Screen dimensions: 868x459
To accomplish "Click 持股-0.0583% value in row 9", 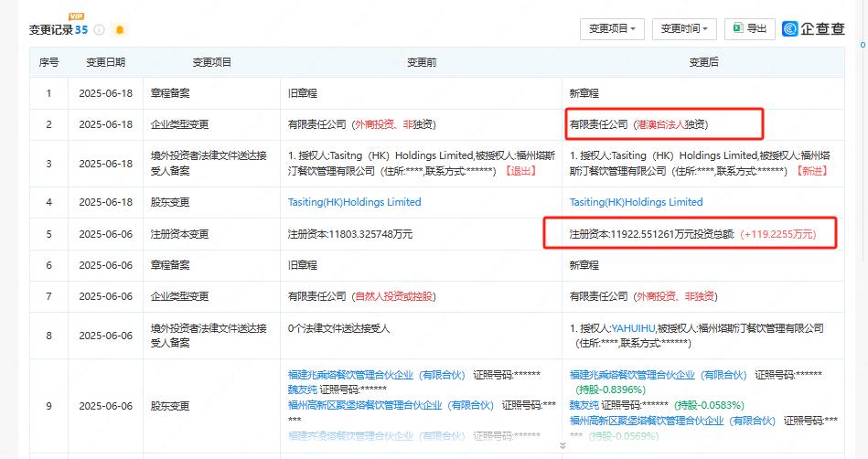I will (709, 405).
